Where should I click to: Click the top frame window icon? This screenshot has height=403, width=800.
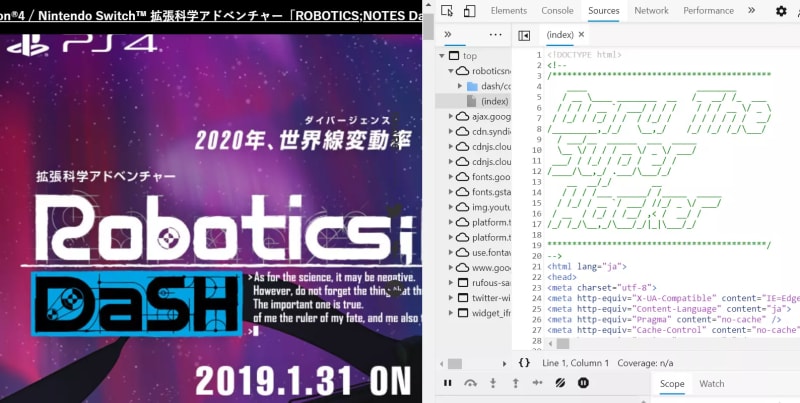(453, 56)
